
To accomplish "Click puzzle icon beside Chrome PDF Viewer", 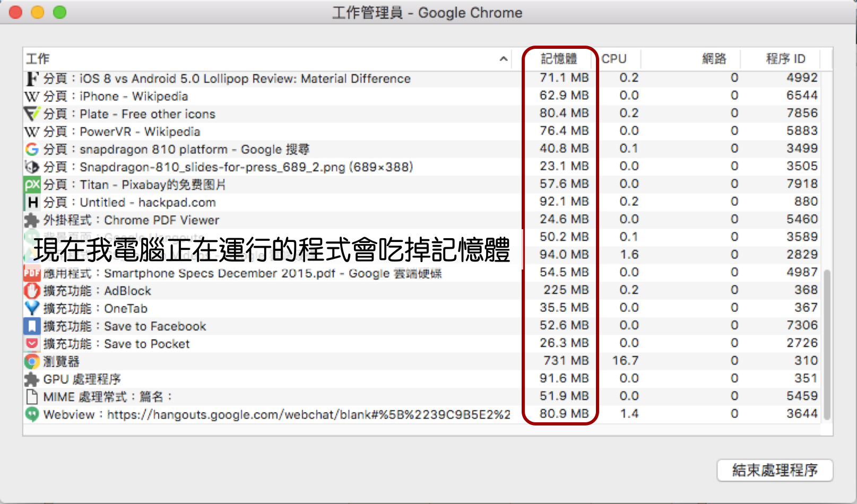I will point(32,220).
